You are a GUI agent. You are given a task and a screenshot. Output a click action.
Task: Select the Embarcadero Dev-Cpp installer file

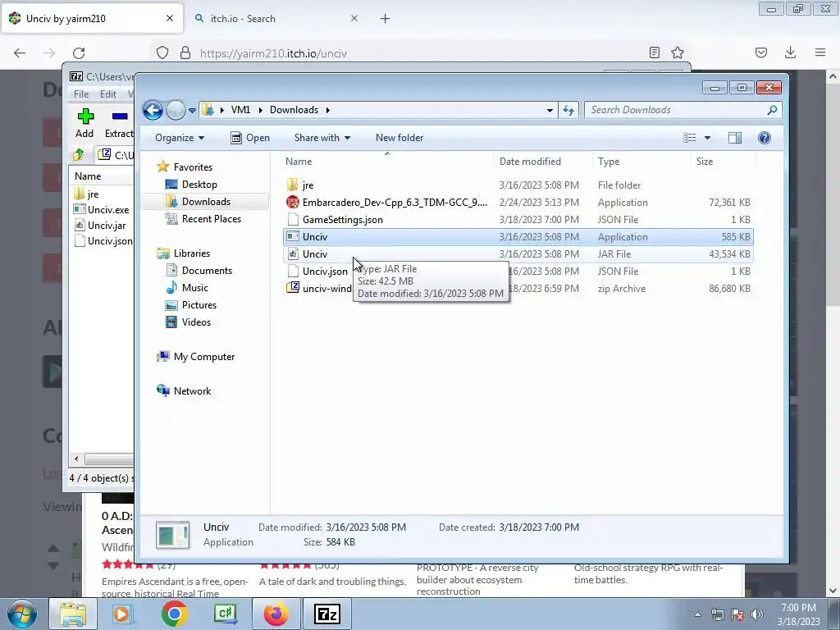click(x=518, y=203)
